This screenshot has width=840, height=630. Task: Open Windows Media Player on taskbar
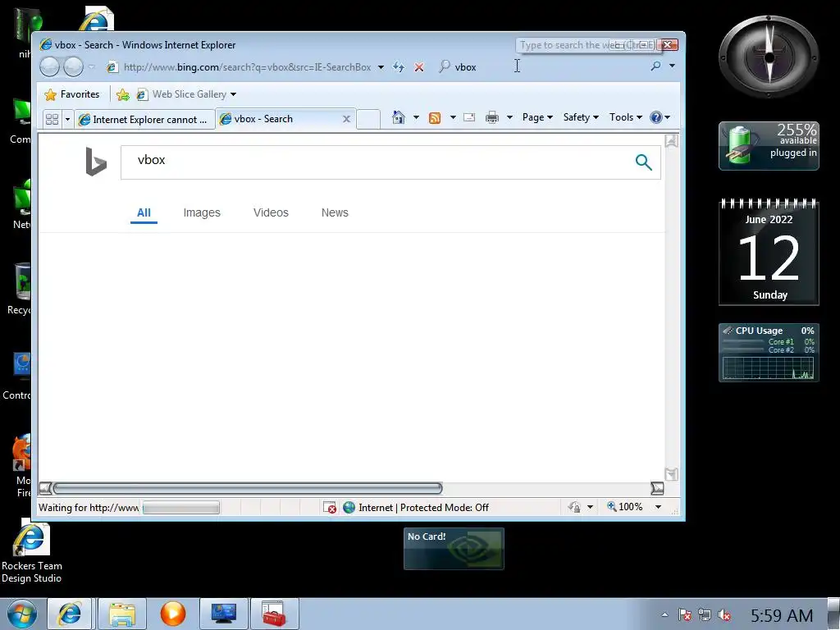(172, 614)
